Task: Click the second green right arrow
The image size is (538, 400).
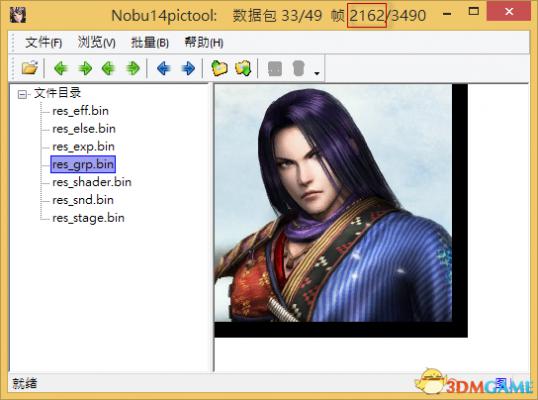Action: [133, 68]
